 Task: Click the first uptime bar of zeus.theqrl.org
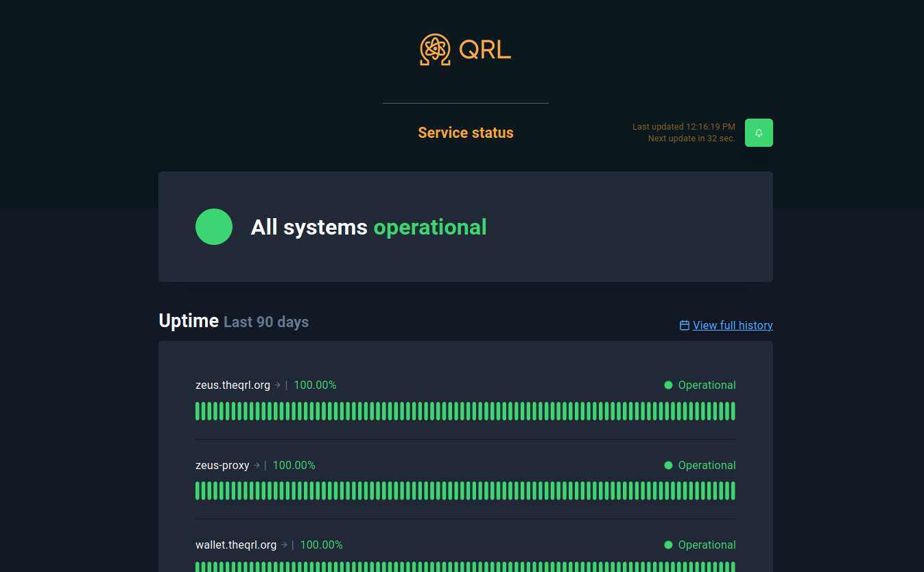[198, 411]
